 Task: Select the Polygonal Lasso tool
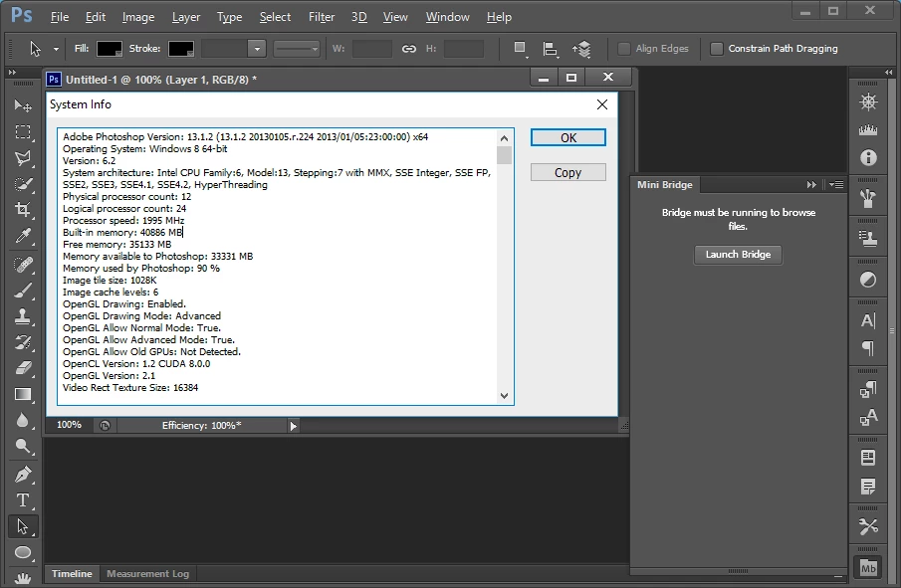[23, 158]
